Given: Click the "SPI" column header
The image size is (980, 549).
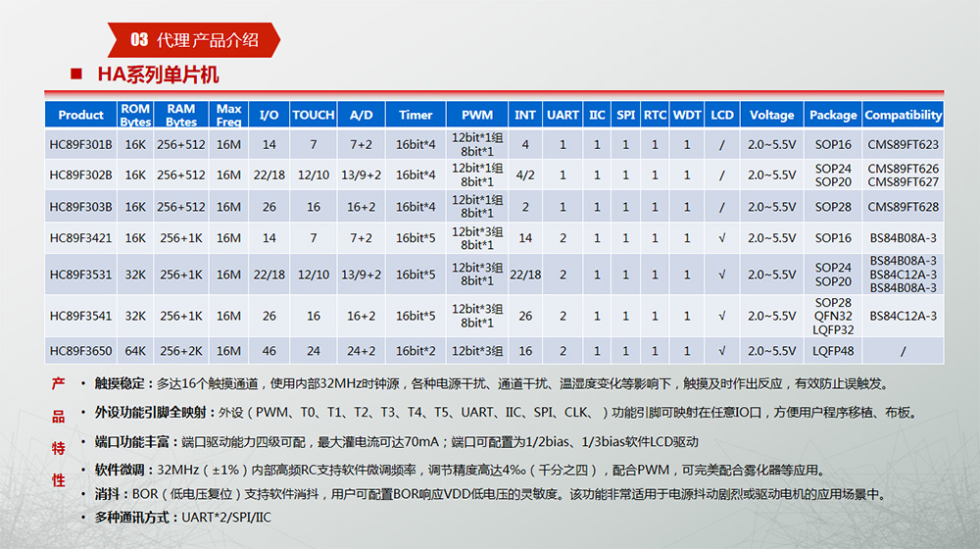Looking at the screenshot, I should 625,115.
